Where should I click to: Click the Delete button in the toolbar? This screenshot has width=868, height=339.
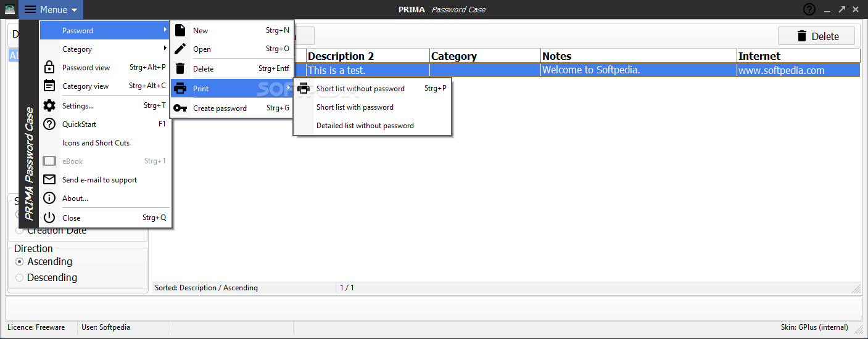[x=816, y=36]
